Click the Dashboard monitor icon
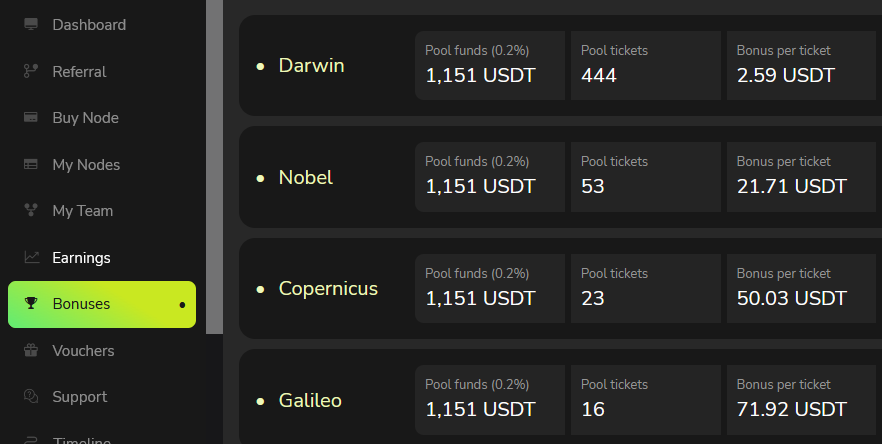The height and width of the screenshot is (444, 882). pos(31,24)
